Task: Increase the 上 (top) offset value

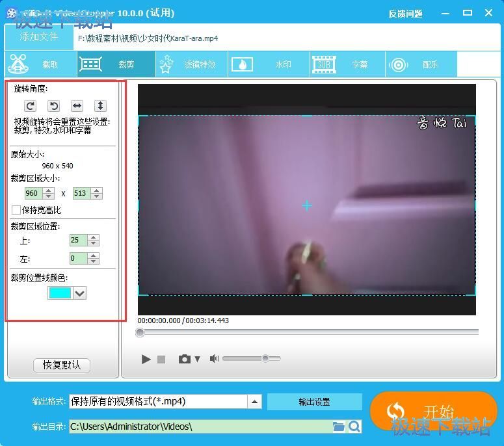Action: [x=93, y=237]
